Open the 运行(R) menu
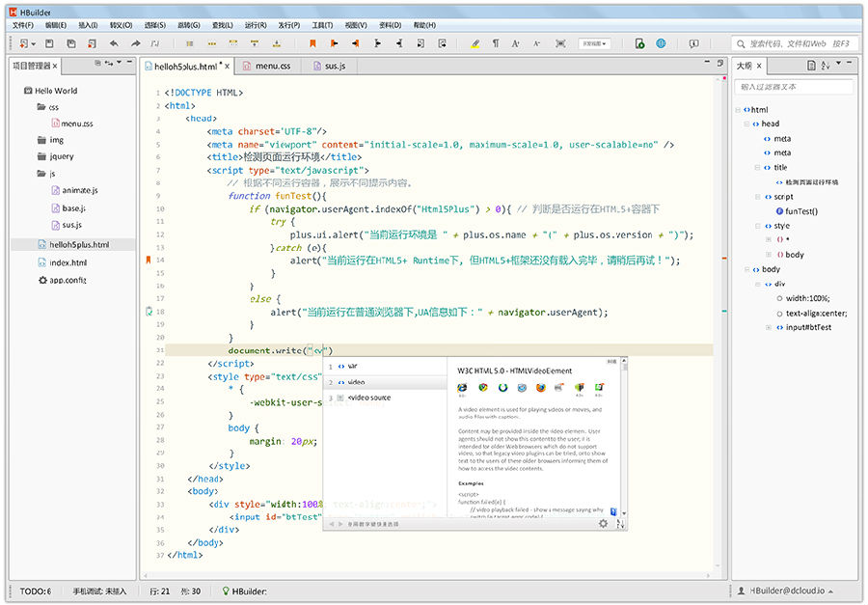Viewport: 868px width, 605px height. pyautogui.click(x=256, y=25)
